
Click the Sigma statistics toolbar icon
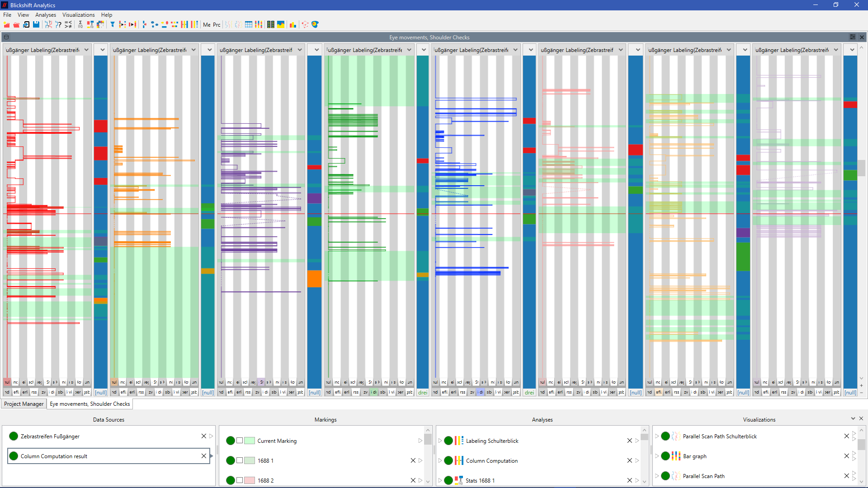(80, 24)
